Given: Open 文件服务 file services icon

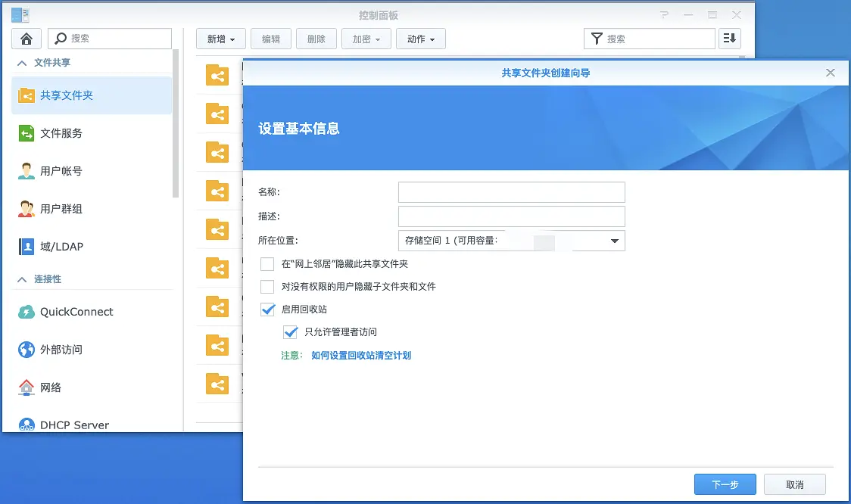Looking at the screenshot, I should pyautogui.click(x=26, y=133).
